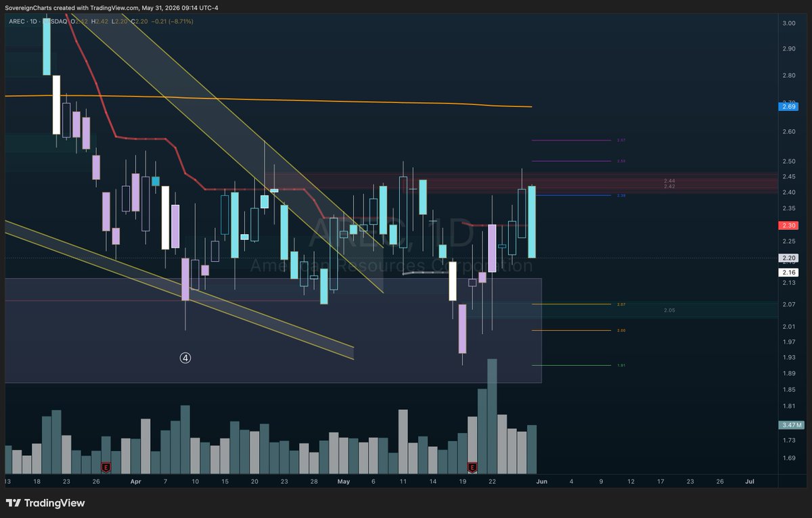Viewport: 812px width, 518px height.
Task: Click 2.80 on the price axis
Action: 789,76
